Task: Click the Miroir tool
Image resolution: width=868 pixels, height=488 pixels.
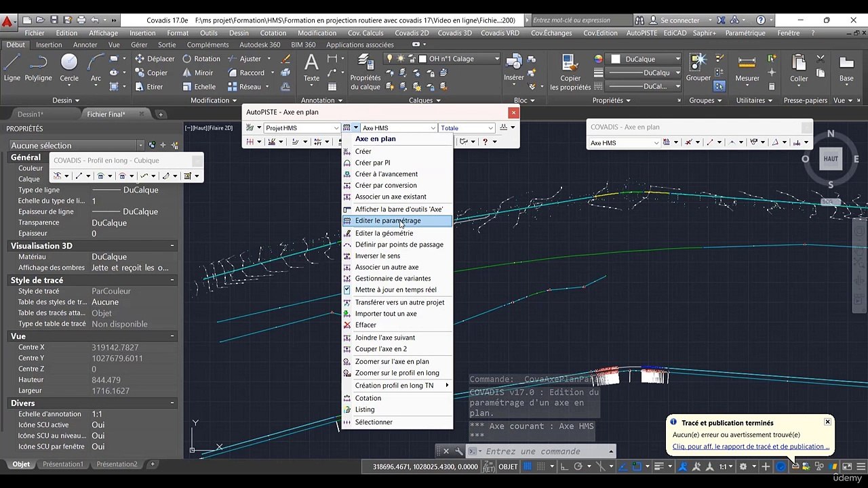Action: [197, 73]
